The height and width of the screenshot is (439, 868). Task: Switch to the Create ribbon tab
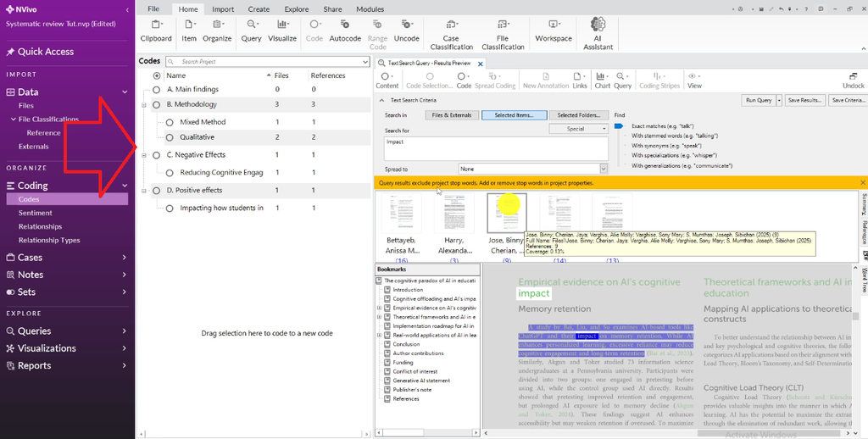click(259, 8)
